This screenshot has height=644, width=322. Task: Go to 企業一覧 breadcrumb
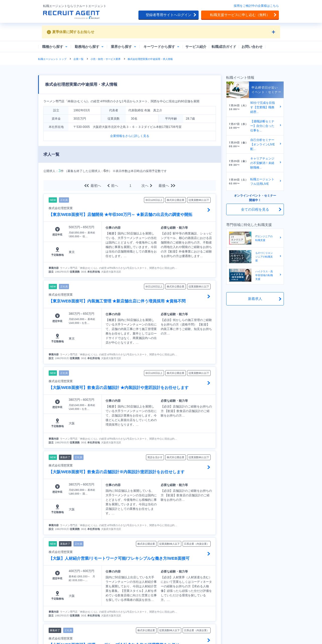tap(78, 59)
